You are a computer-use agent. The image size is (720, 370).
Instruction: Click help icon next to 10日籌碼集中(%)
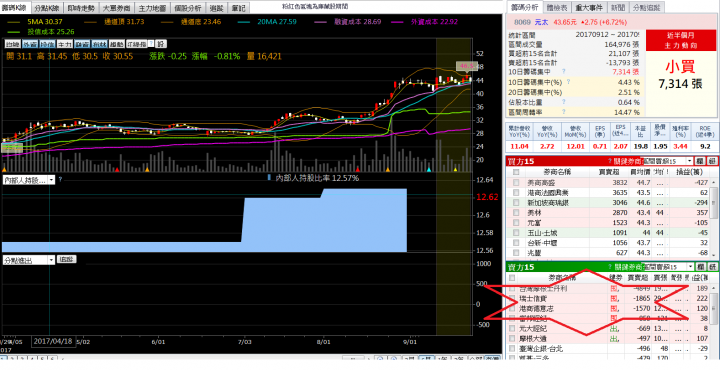click(x=568, y=82)
